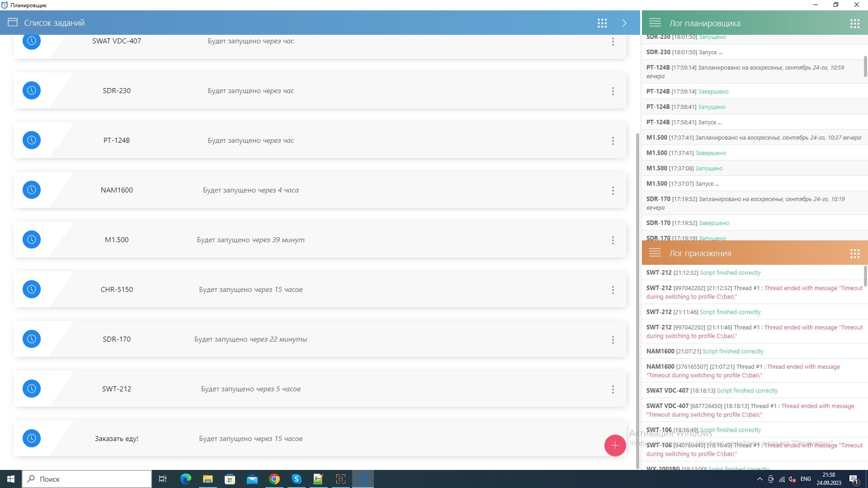The height and width of the screenshot is (488, 868).
Task: Click the Windows taskbar search field Поиск
Action: (87, 479)
